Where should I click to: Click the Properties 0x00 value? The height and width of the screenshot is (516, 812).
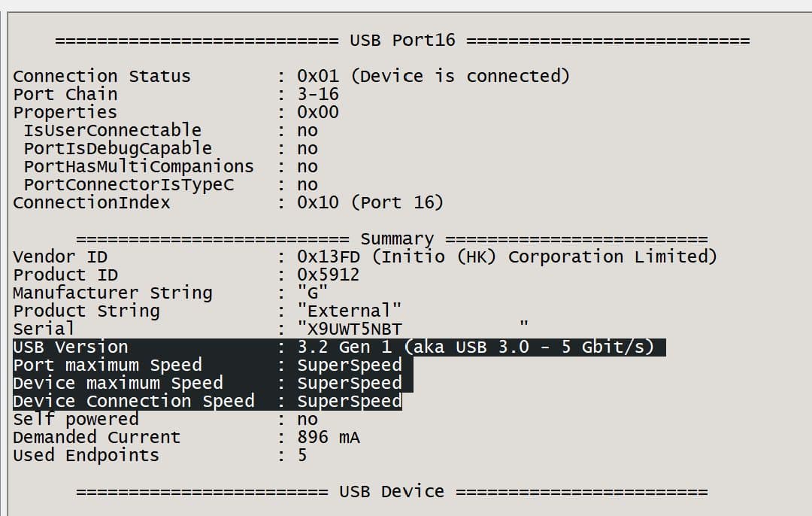click(318, 112)
